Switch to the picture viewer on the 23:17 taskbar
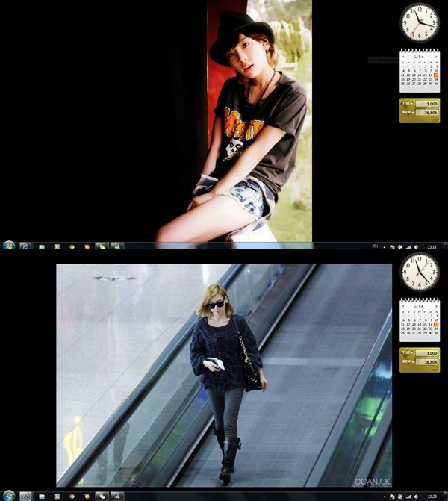The image size is (448, 501). click(x=117, y=246)
